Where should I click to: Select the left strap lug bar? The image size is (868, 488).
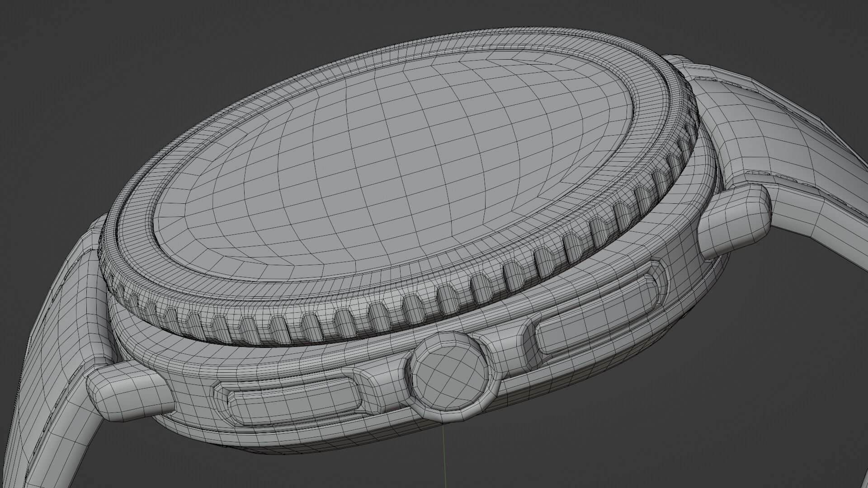click(129, 391)
